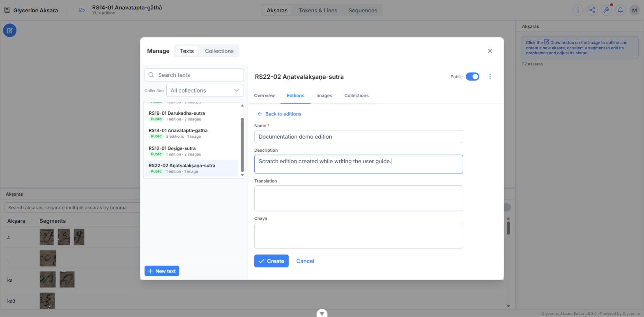Select RS12-01 Goṣiga-sutra in the text list
Viewport: 644px width, 317px height.
(x=191, y=151)
